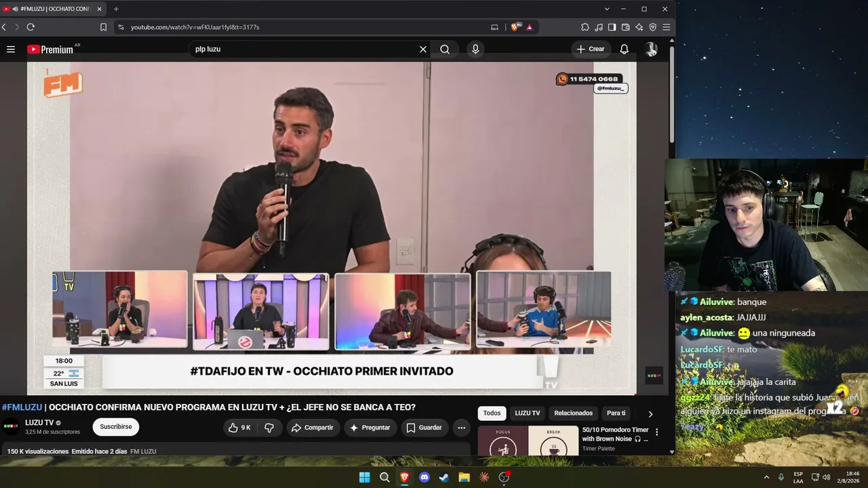This screenshot has height=488, width=868.
Task: Open Steam from the taskbar
Action: [444, 477]
